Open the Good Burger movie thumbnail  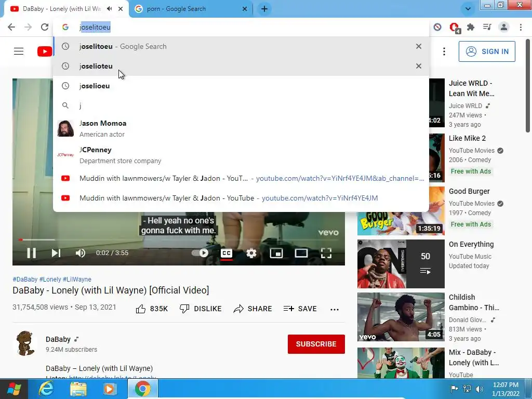click(x=401, y=211)
